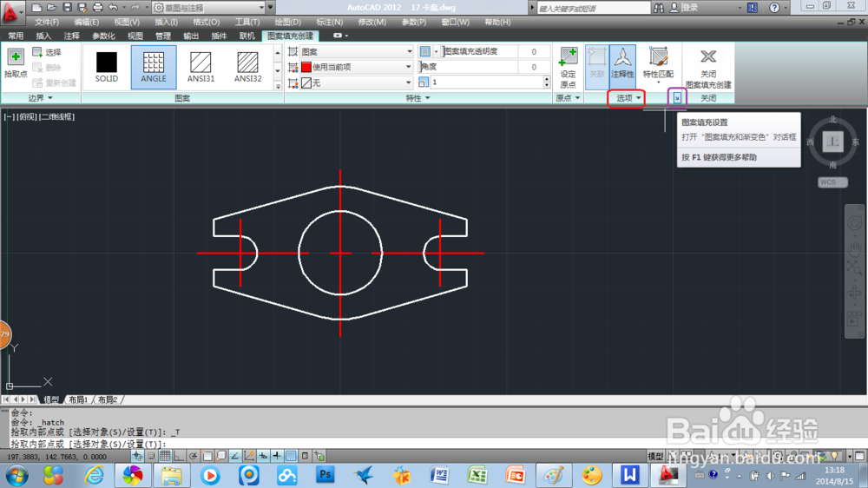Toggle Selection Cycling in status bar

tap(319, 456)
